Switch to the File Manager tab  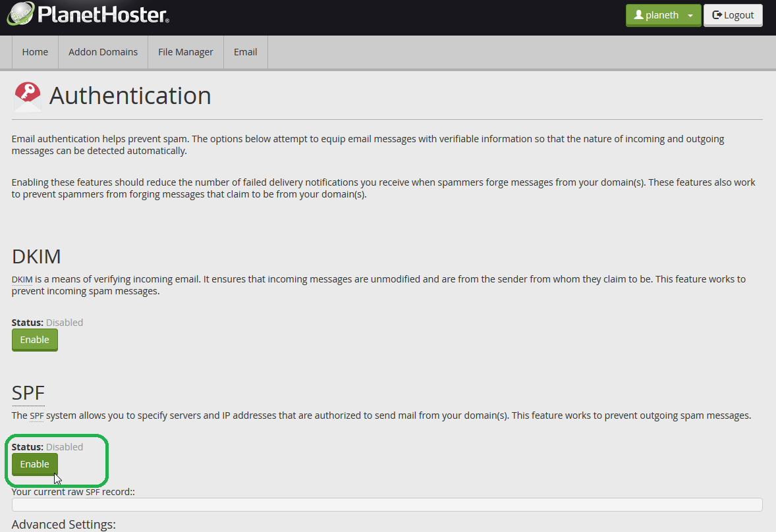pyautogui.click(x=185, y=52)
